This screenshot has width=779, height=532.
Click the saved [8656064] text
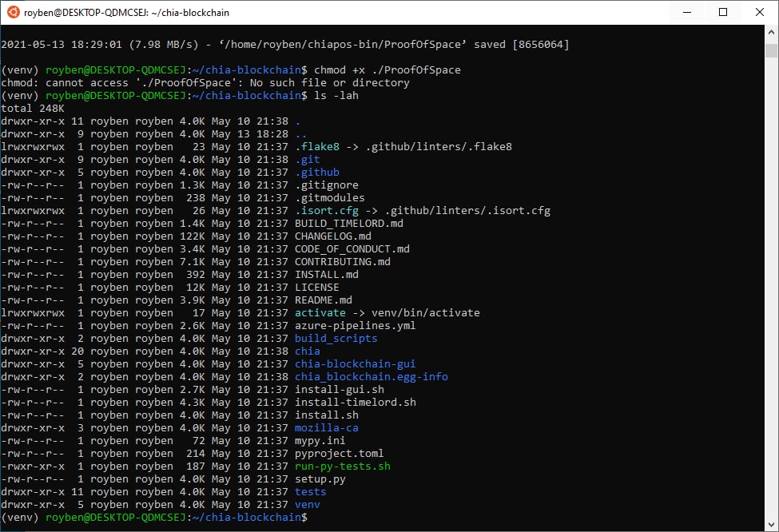521,44
